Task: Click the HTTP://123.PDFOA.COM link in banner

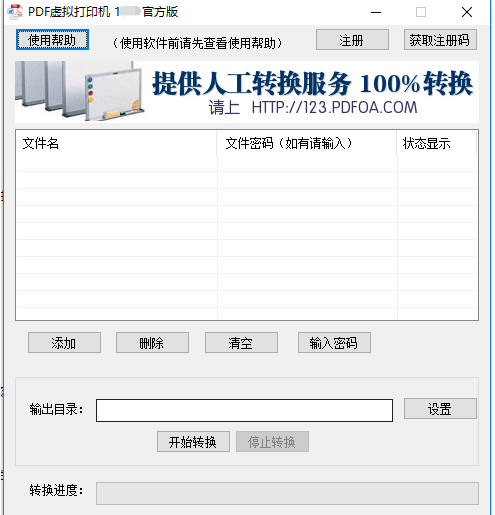Action: click(334, 108)
